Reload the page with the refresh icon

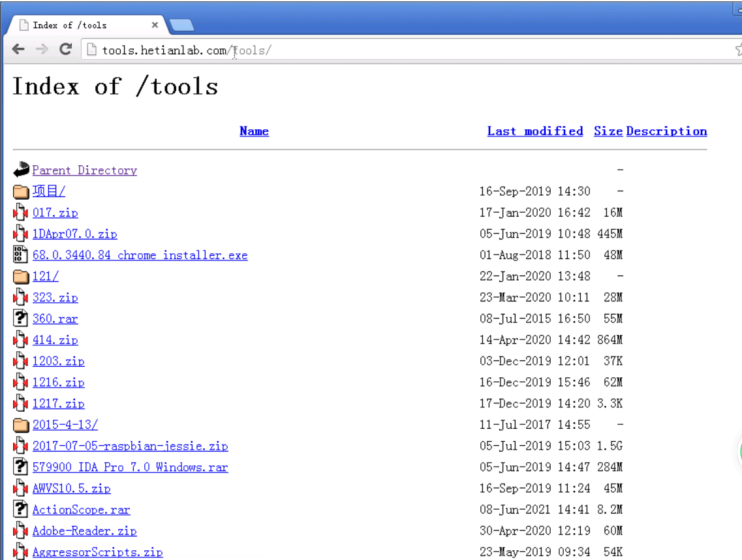(x=66, y=49)
